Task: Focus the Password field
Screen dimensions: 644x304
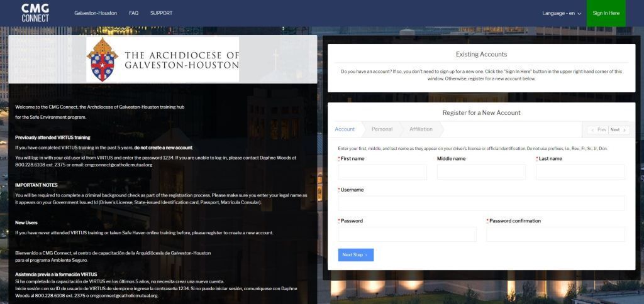Action: 407,234
